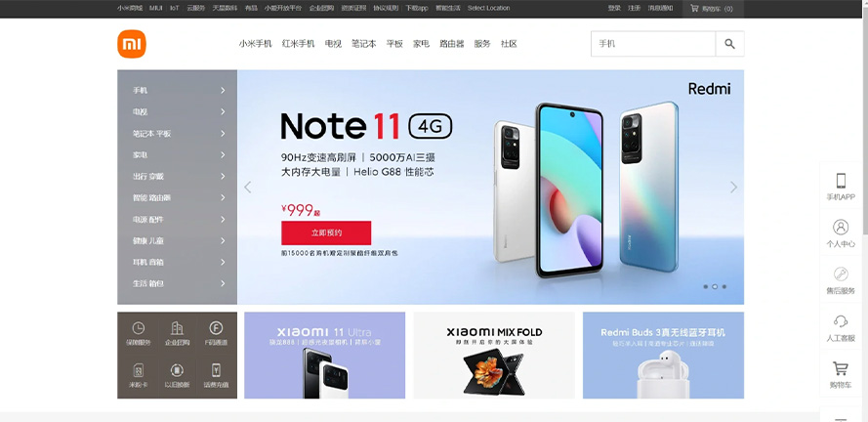Open the 购物车 cart in top bar
This screenshot has height=422, width=868.
pyautogui.click(x=712, y=9)
